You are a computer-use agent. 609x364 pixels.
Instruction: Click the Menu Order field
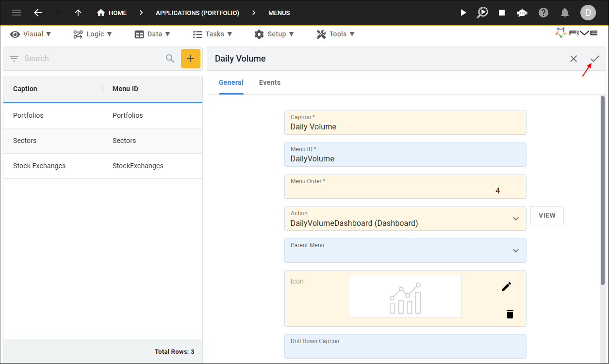coord(405,187)
